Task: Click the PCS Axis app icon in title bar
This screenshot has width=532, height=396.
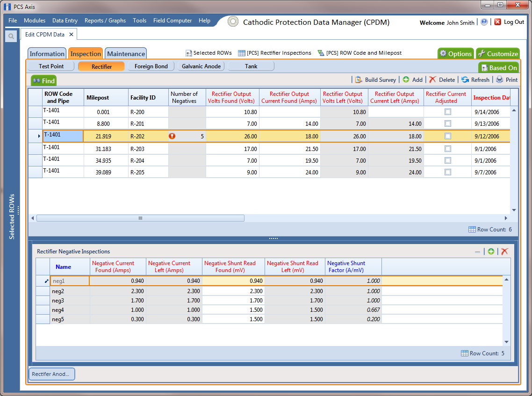Action: [7, 7]
